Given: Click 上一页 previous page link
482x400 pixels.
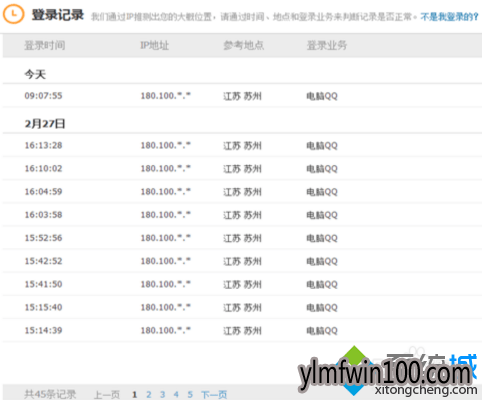Looking at the screenshot, I should click(107, 395).
